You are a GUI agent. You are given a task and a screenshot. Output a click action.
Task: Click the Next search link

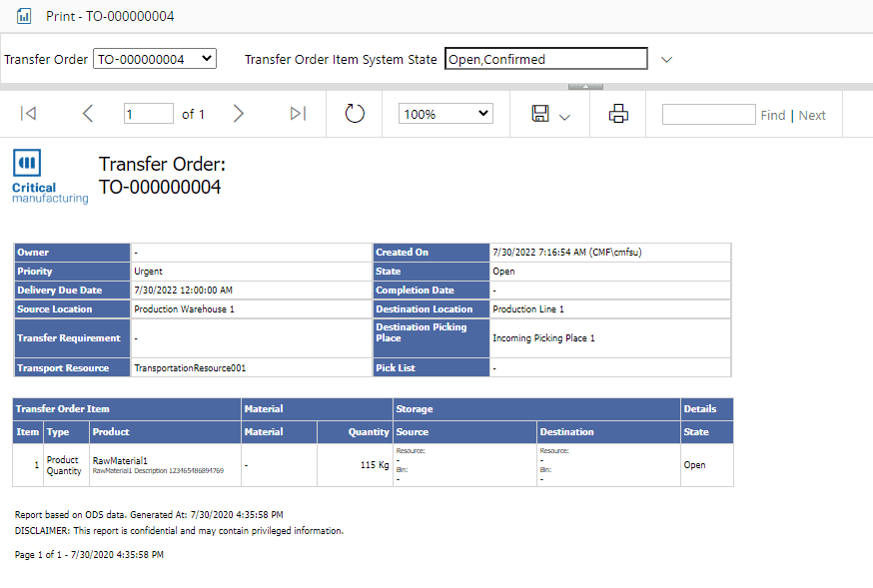[x=812, y=115]
